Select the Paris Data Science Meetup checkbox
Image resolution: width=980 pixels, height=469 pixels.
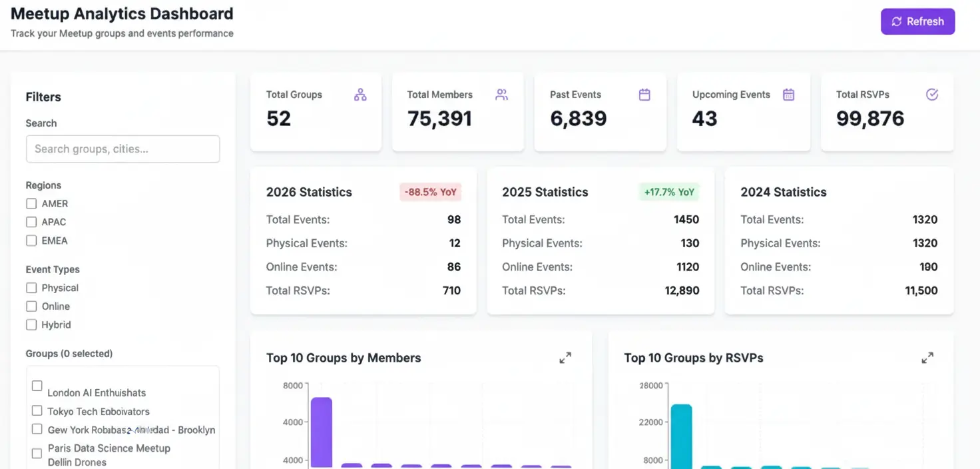click(37, 454)
